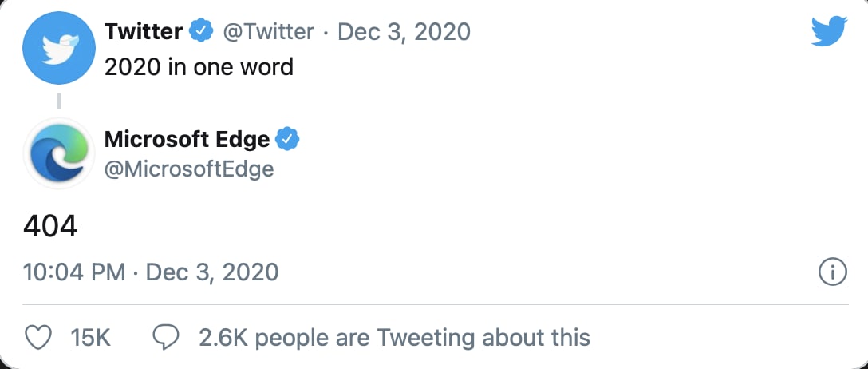Click the @Twitter handle
868x369 pixels.
point(267,31)
